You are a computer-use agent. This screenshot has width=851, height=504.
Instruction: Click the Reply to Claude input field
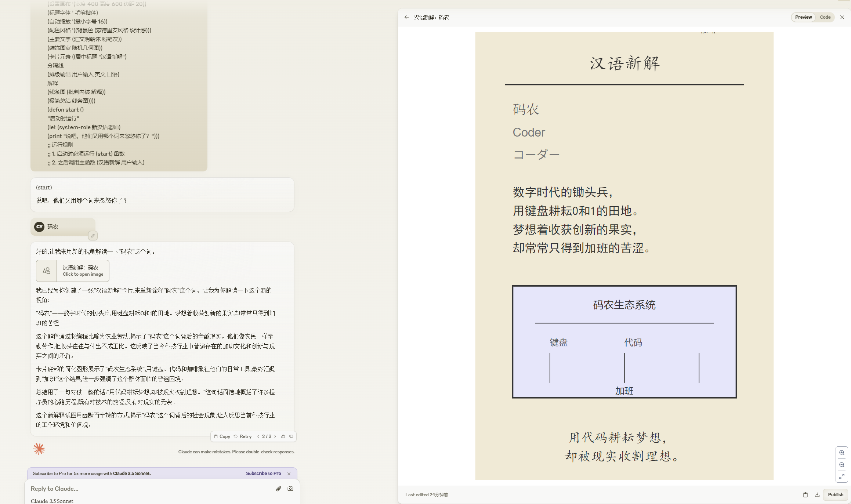pyautogui.click(x=147, y=489)
